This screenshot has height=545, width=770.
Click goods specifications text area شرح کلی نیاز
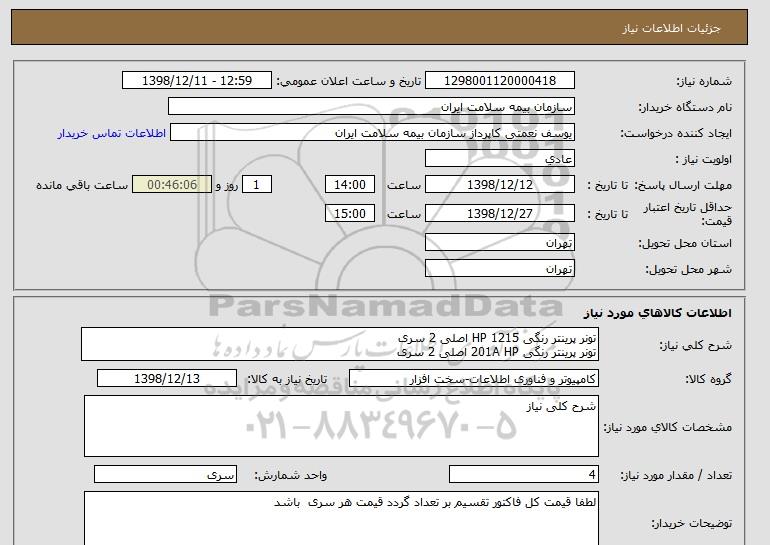pyautogui.click(x=341, y=426)
